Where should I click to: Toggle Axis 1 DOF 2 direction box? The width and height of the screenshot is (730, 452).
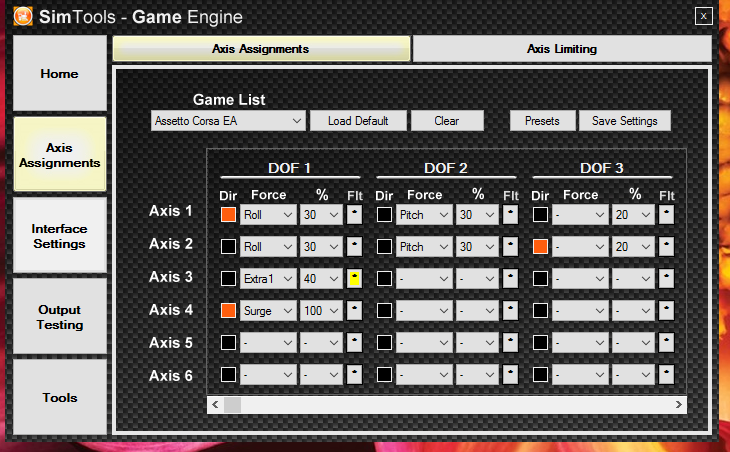click(x=384, y=215)
